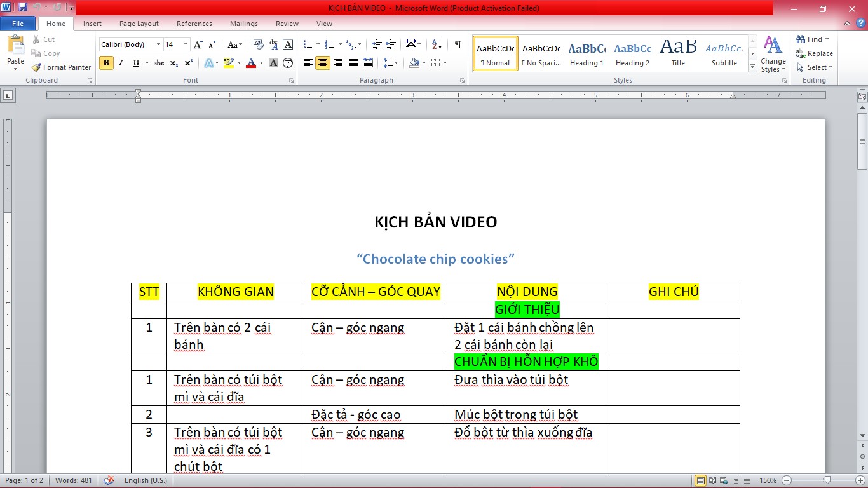This screenshot has height=488, width=868.
Task: Click the zoom slider handle in status bar
Action: pos(827,480)
